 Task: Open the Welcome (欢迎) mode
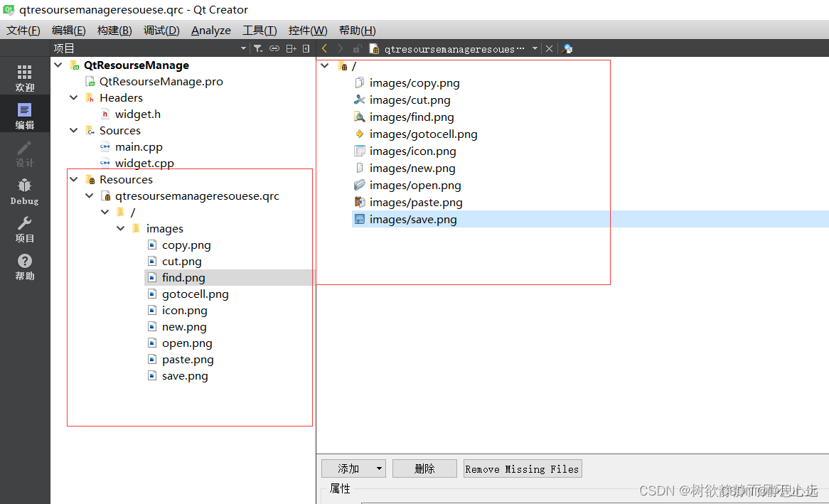24,77
